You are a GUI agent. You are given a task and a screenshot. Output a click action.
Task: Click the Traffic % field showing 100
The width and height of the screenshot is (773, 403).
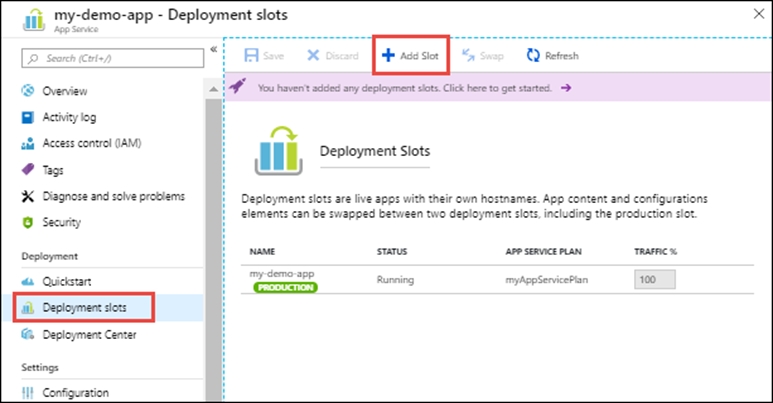(x=654, y=281)
